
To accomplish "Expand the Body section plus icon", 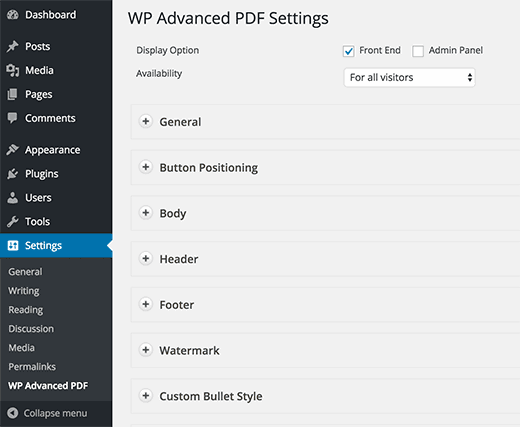I will pos(146,213).
